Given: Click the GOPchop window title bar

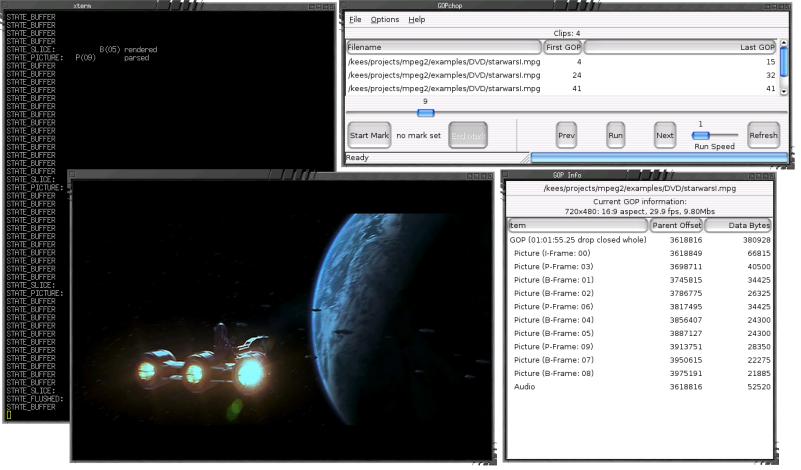Looking at the screenshot, I should (564, 6).
